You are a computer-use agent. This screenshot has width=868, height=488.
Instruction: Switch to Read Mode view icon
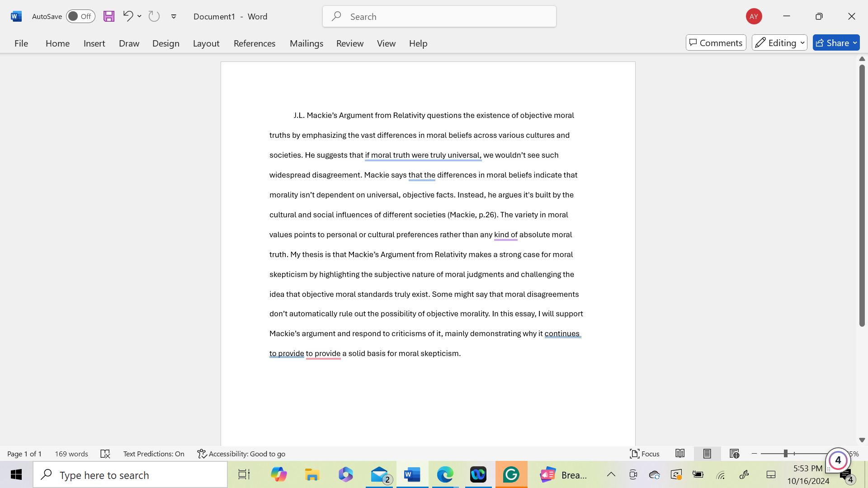coord(680,454)
